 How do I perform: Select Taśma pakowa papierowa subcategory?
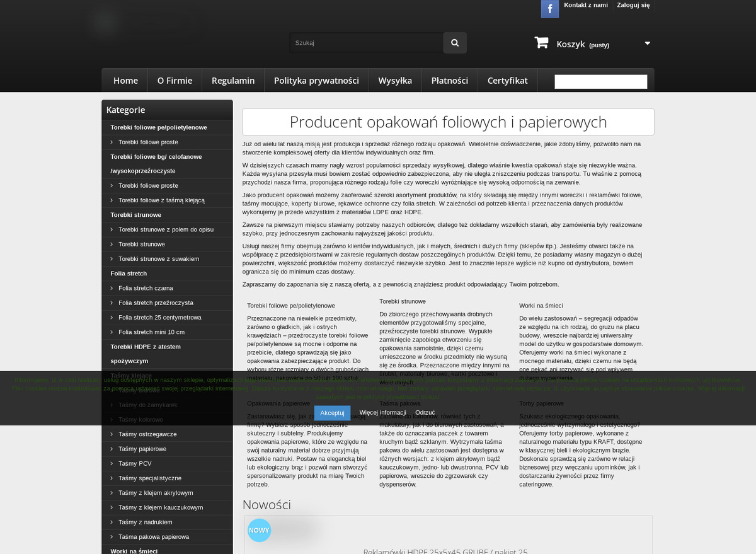pyautogui.click(x=154, y=537)
